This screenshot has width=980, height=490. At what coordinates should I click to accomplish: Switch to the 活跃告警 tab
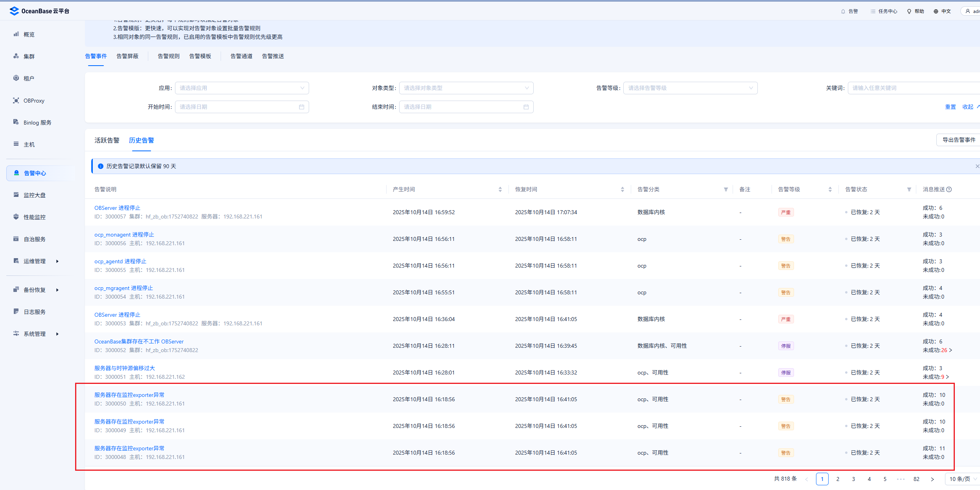point(107,140)
